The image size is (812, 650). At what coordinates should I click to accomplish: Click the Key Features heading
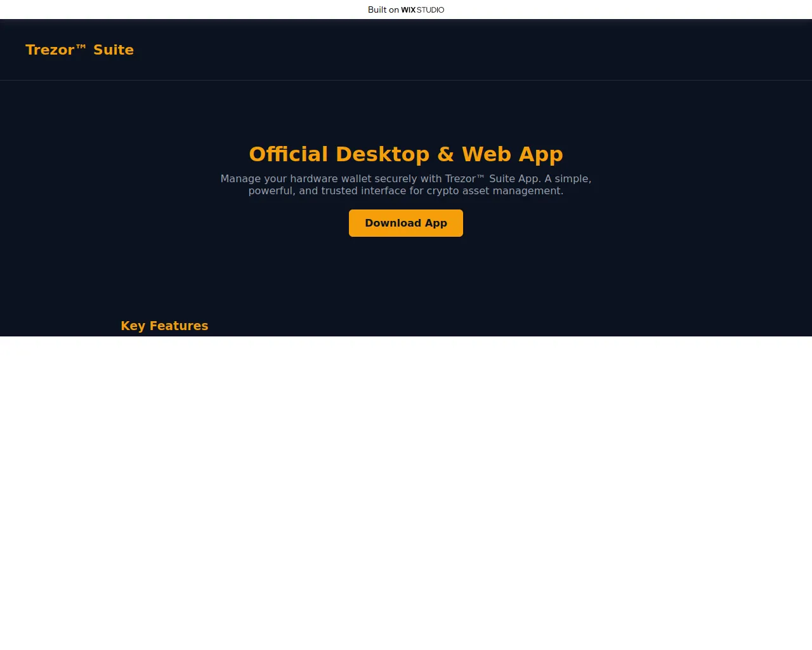(x=164, y=326)
